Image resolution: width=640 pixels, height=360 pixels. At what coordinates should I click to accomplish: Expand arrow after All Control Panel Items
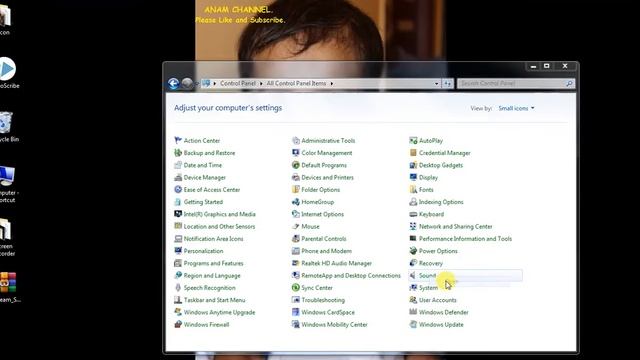click(x=331, y=83)
